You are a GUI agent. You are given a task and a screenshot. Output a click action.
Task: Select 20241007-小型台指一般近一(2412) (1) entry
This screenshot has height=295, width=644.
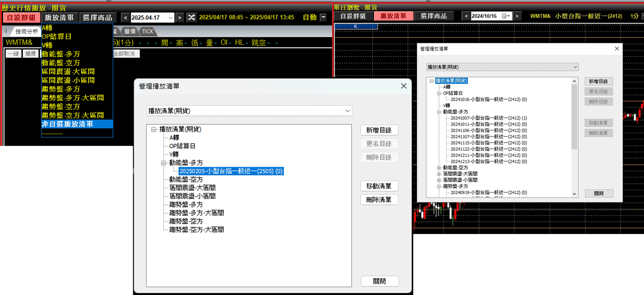pyautogui.click(x=488, y=118)
